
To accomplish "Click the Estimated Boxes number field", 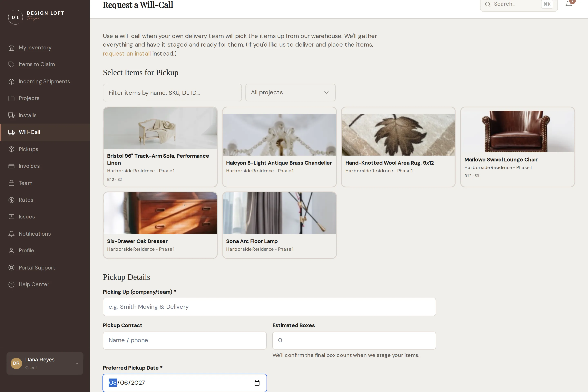I will 354,341.
